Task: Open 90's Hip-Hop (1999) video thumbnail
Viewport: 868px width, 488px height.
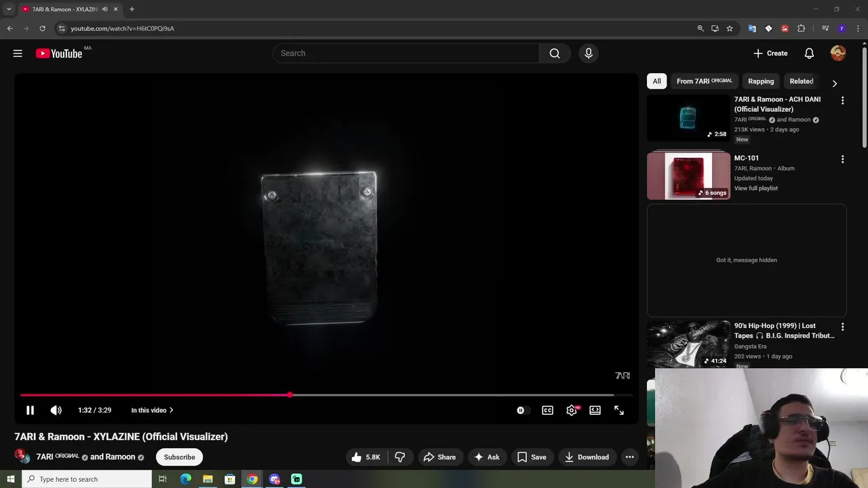Action: pyautogui.click(x=688, y=344)
